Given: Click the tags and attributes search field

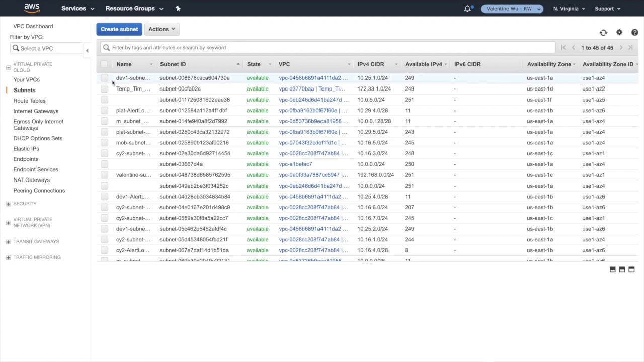Looking at the screenshot, I should [x=328, y=48].
